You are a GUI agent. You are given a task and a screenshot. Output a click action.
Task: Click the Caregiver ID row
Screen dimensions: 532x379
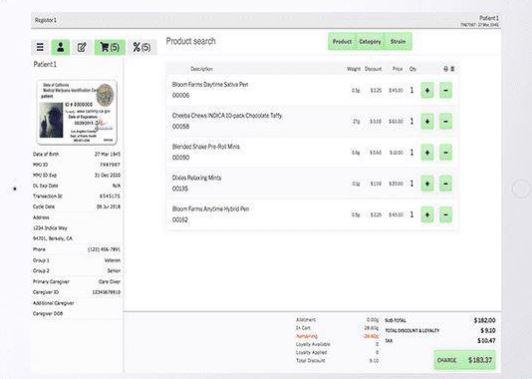click(77, 292)
